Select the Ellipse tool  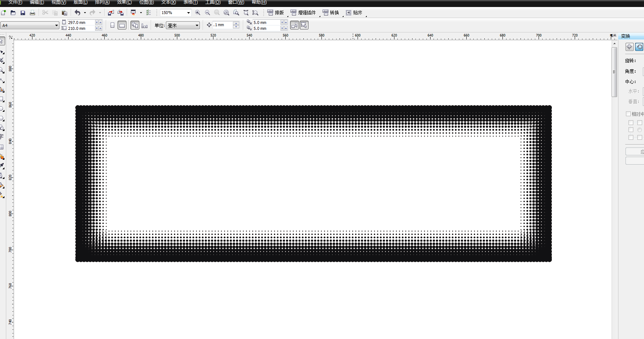pyautogui.click(x=3, y=108)
